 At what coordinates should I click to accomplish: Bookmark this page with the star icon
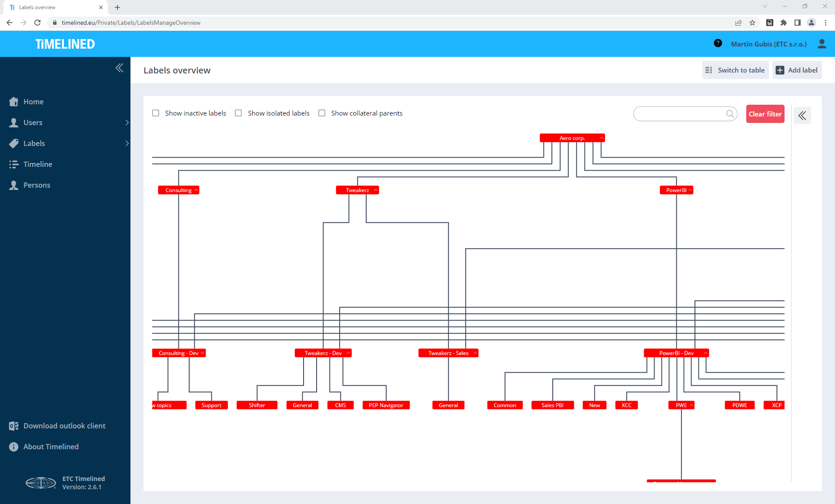pos(752,23)
